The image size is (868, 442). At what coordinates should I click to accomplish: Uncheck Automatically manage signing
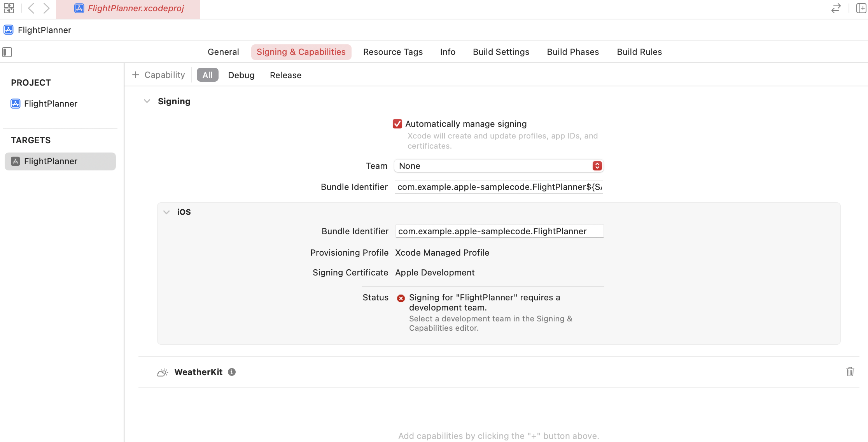(x=397, y=124)
